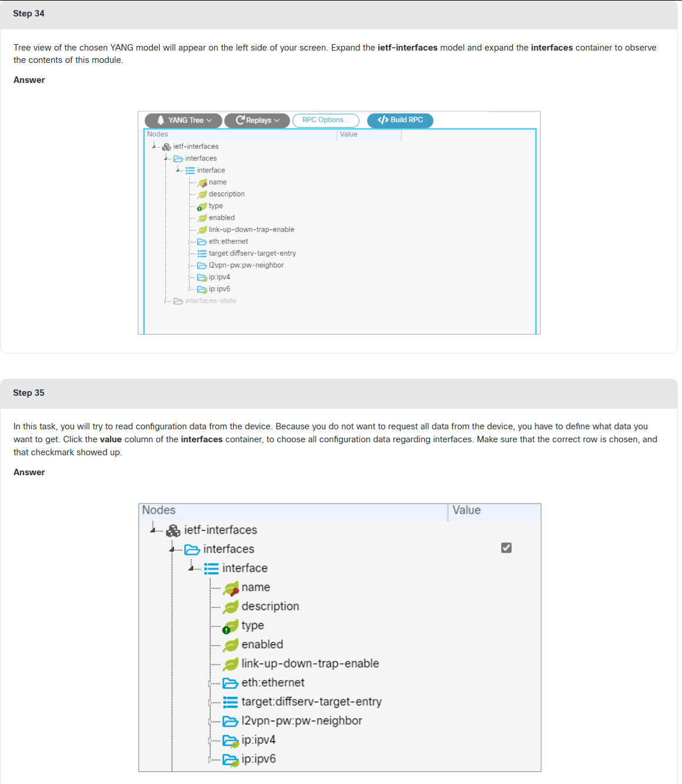
Task: Click the ietf-interfaces module icon in Step 35 tree
Action: [173, 531]
